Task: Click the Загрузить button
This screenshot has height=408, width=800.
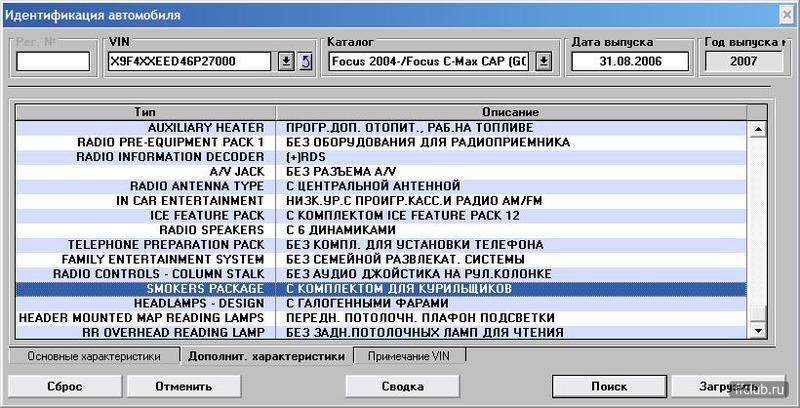Action: pos(728,386)
